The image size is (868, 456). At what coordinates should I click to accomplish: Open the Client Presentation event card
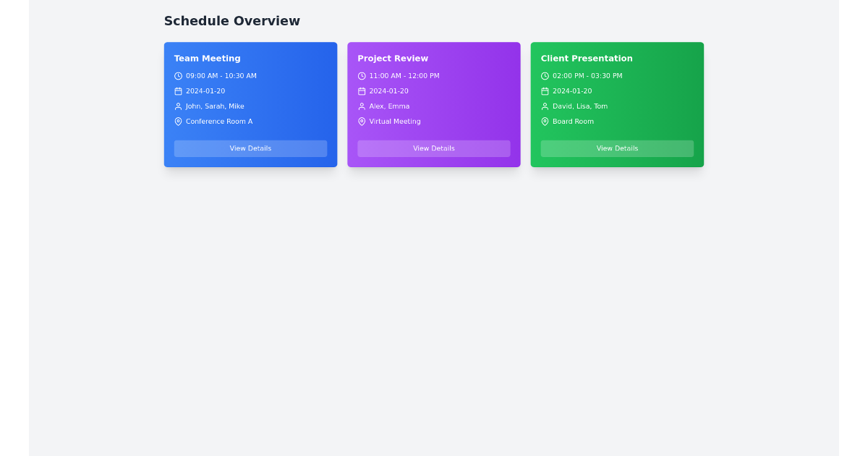pos(617,104)
